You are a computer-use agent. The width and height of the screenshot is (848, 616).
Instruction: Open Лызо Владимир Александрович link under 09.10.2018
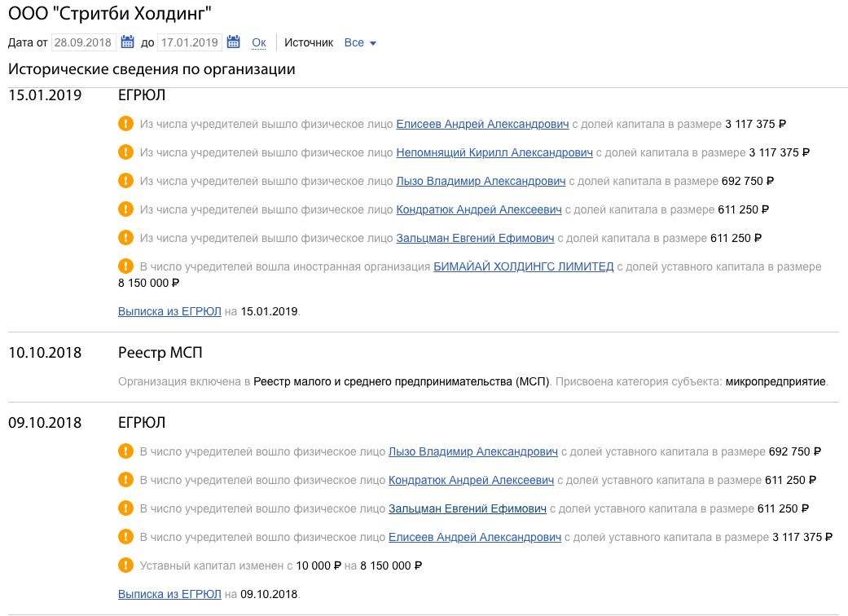(473, 451)
